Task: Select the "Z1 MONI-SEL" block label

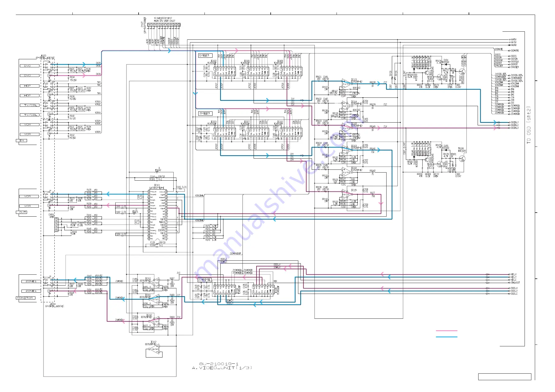Action: [x=204, y=280]
